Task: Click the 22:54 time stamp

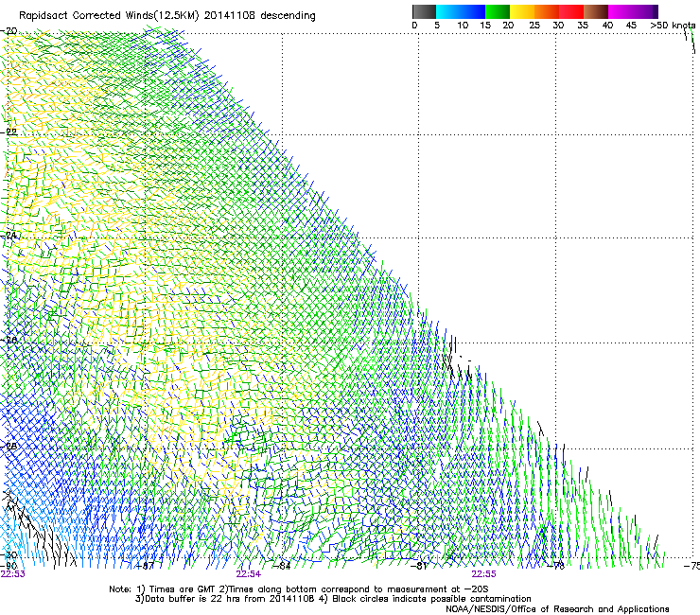Action: click(248, 574)
